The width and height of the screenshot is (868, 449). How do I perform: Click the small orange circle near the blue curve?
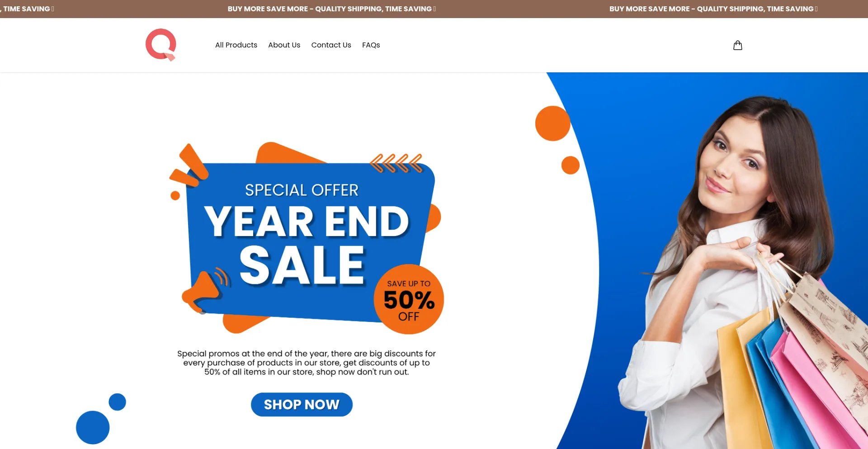pos(570,165)
